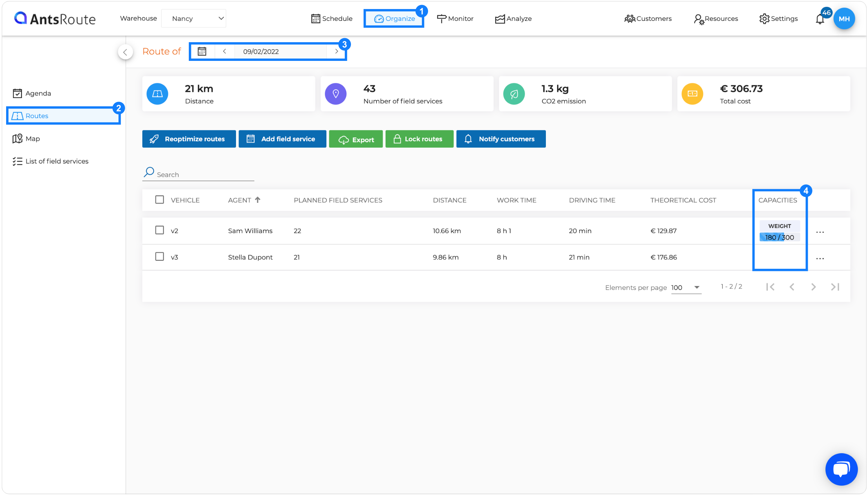Open the Warehouse Nancy dropdown

(194, 18)
